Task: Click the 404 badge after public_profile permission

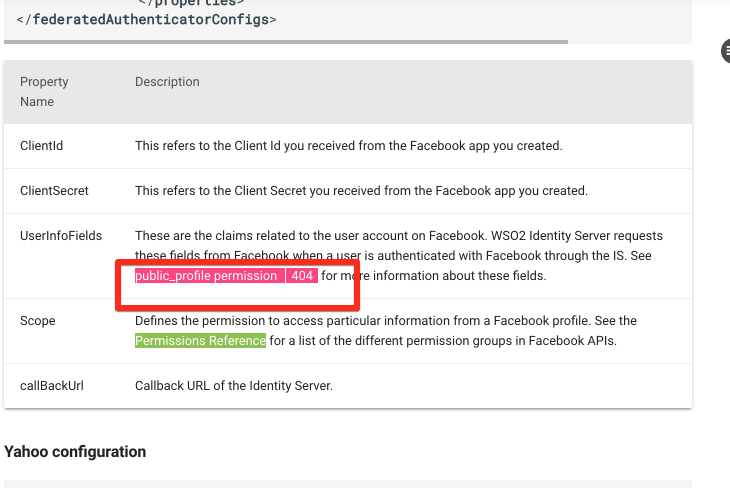Action: [302, 276]
